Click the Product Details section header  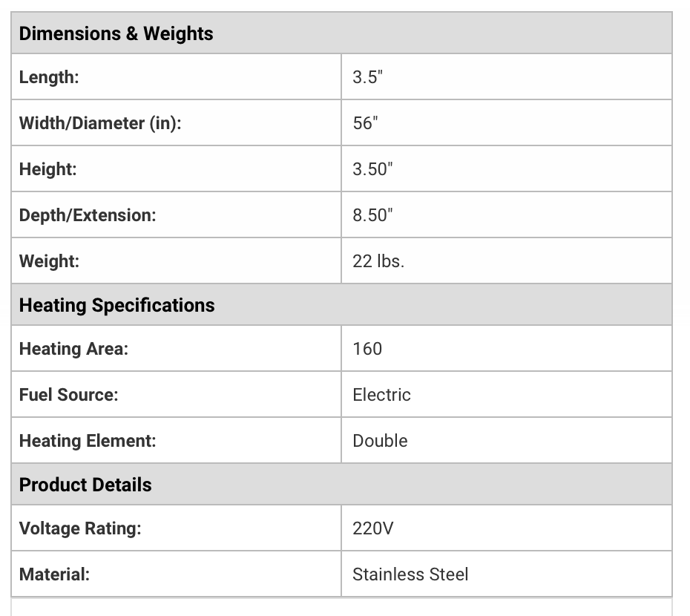tap(341, 485)
